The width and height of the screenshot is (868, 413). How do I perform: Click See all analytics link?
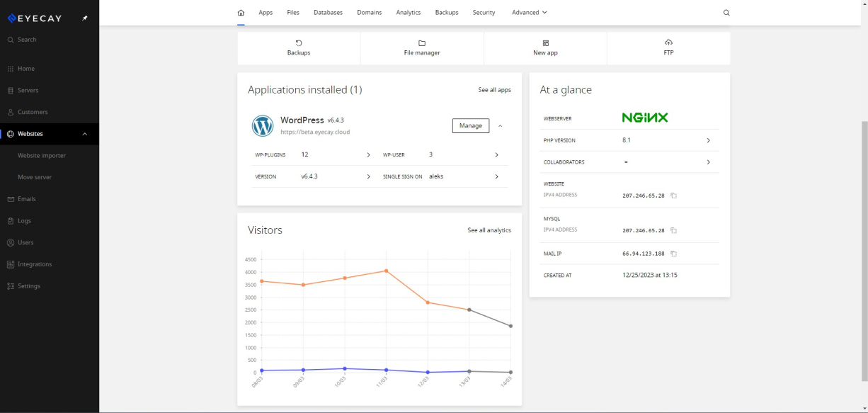pos(489,230)
